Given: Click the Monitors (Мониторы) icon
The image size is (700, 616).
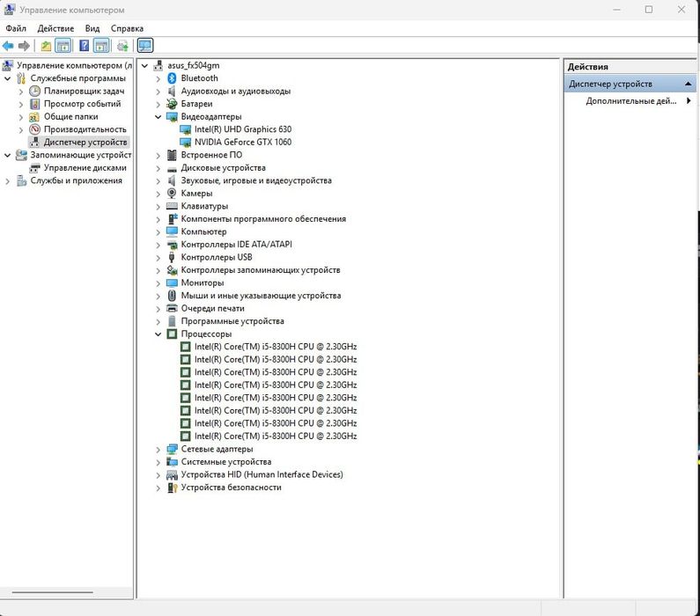Looking at the screenshot, I should pos(172,282).
